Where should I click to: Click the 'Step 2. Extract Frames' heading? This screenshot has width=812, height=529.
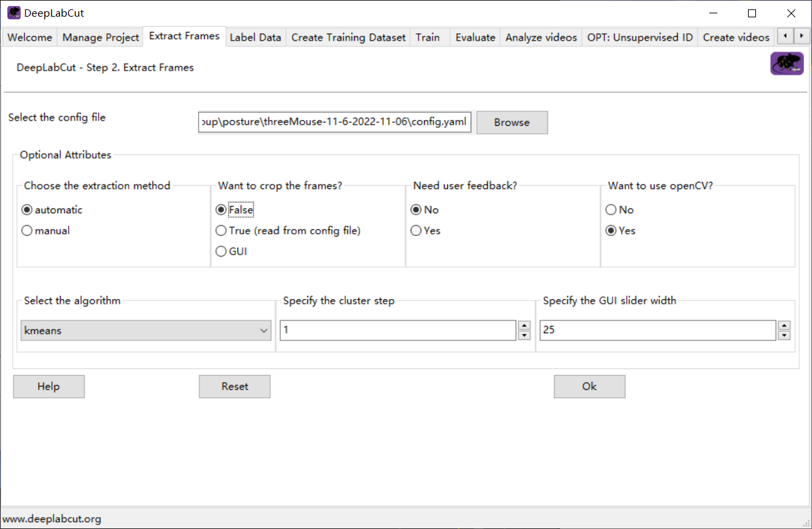pos(105,67)
